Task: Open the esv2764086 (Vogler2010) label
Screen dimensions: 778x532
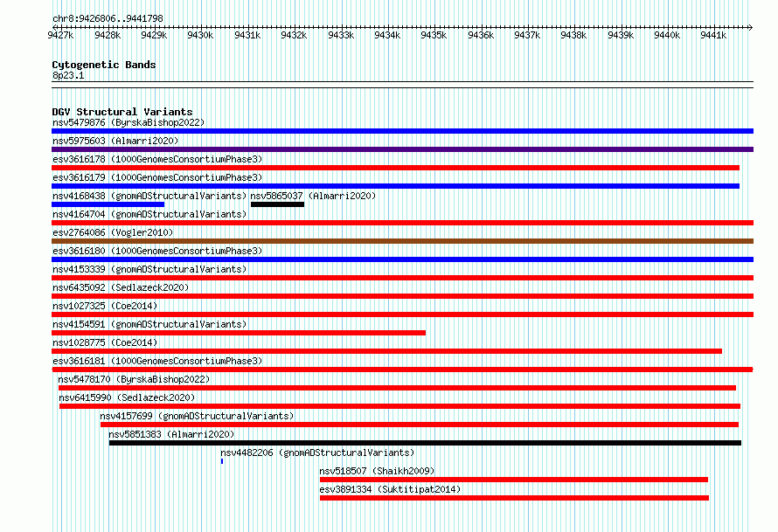Action: click(x=113, y=232)
